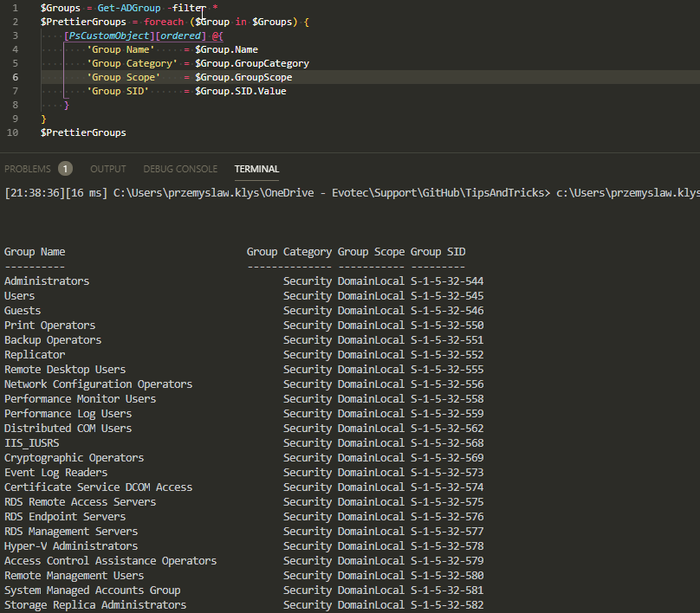Screen dimensions: 700x613
Task: Click line number 1 in the gutter
Action: click(x=15, y=8)
